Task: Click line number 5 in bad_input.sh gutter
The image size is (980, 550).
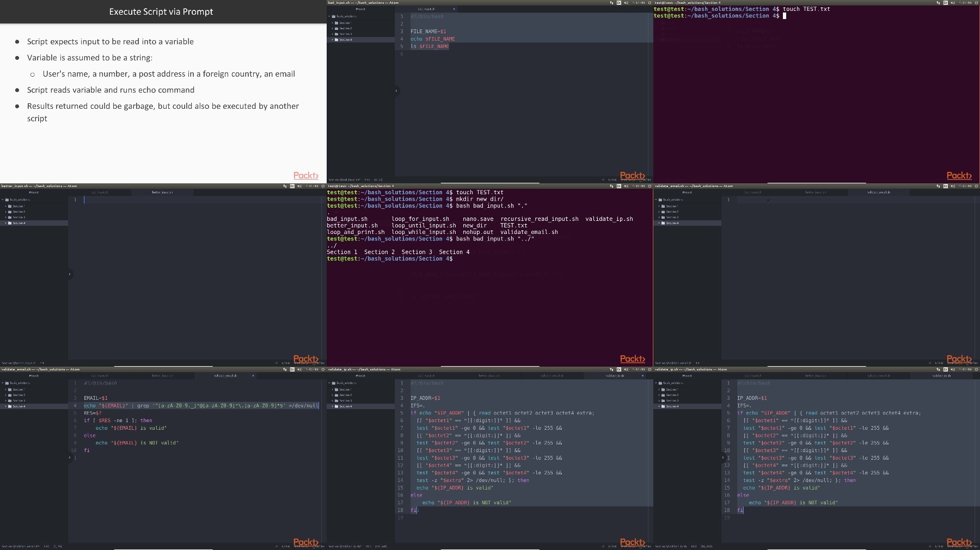Action: click(x=402, y=46)
